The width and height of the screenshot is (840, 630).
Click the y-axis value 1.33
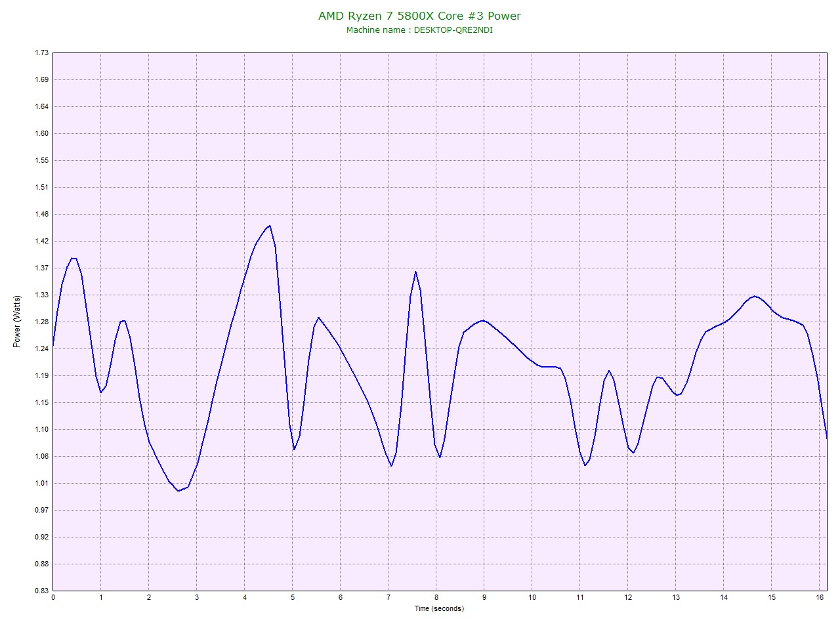tap(41, 295)
